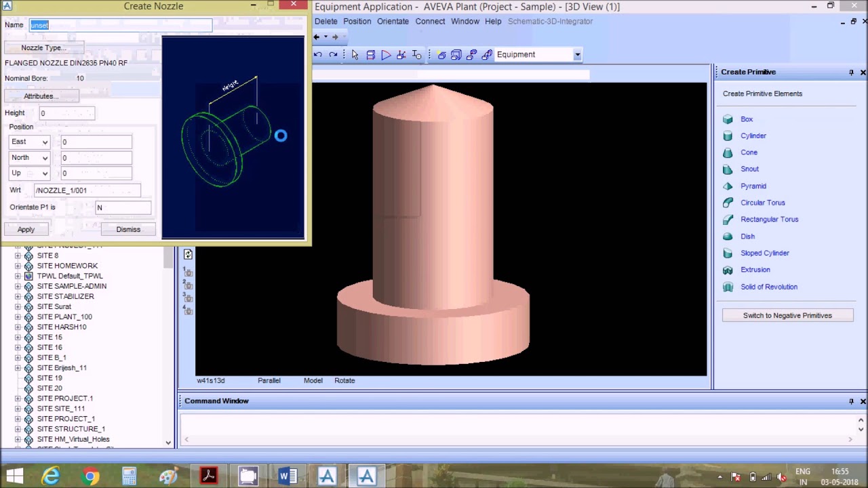Click the Solid of Revolution icon
Screen dimensions: 868x488
728,287
